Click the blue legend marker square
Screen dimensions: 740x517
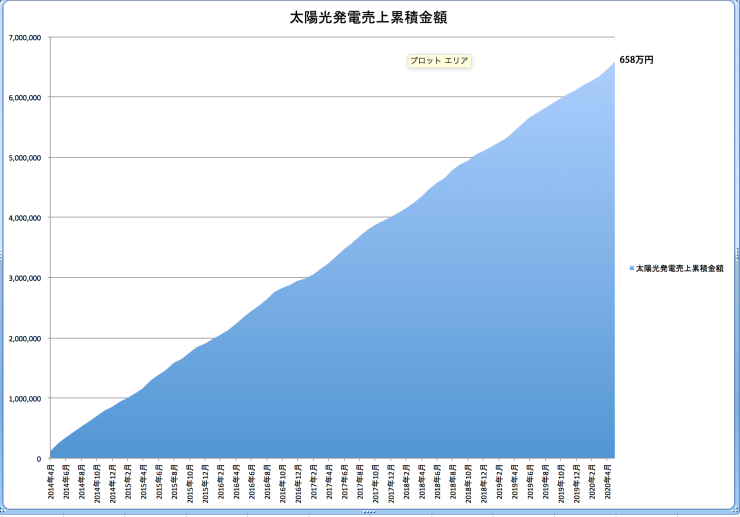tap(632, 268)
